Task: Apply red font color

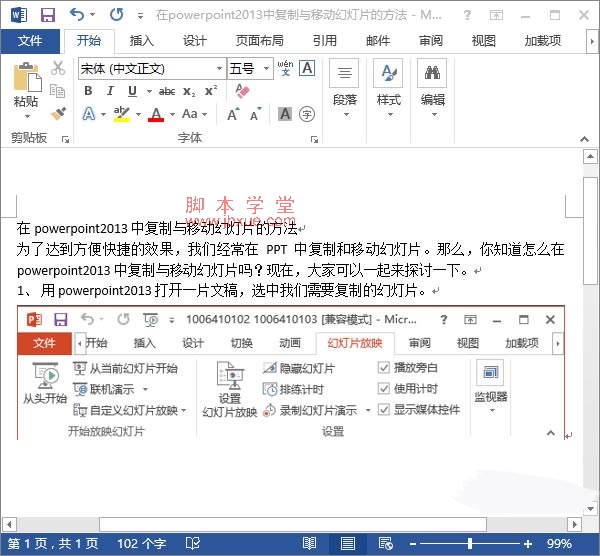Action: pyautogui.click(x=156, y=114)
